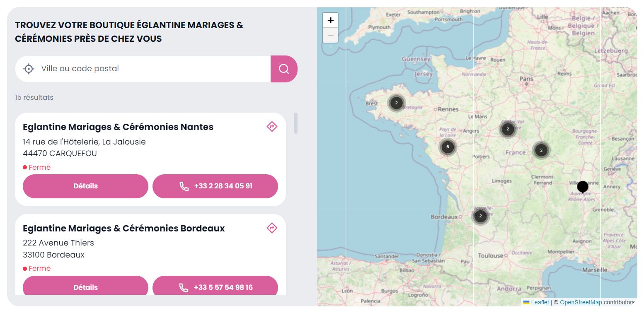This screenshot has height=313, width=644.
Task: Click the Ville ou code postal input field
Action: click(124, 69)
